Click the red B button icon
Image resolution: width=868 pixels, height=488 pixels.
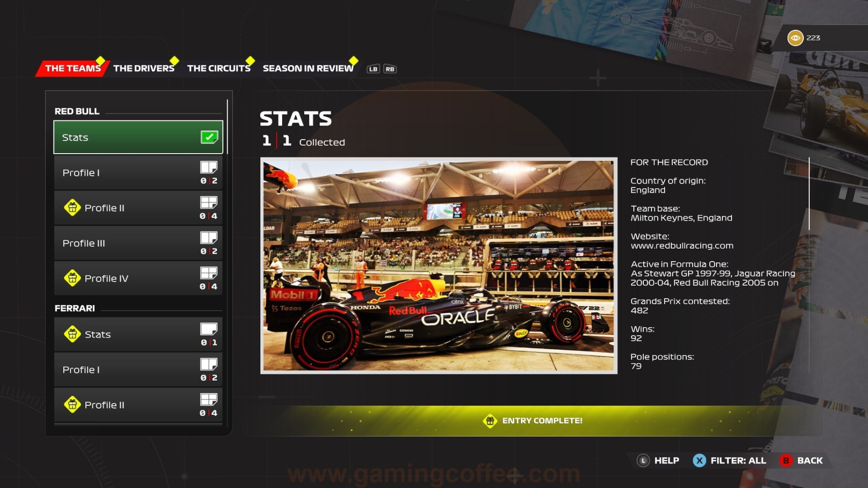(786, 461)
